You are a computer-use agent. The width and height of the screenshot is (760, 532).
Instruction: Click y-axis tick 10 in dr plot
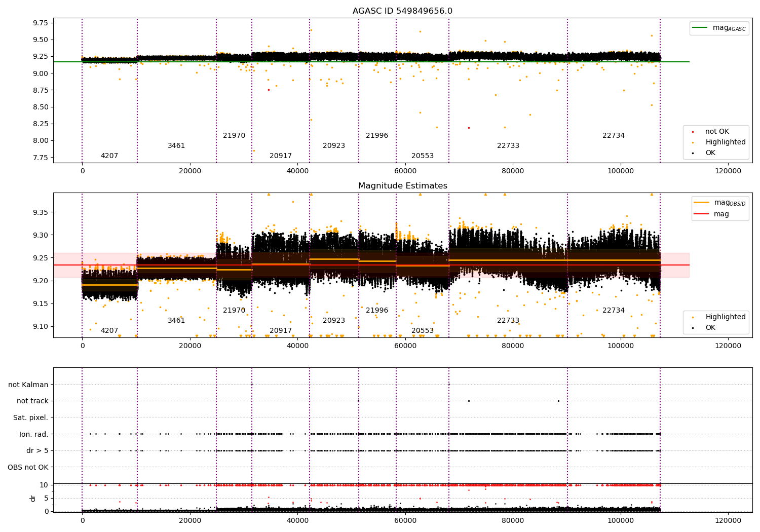44,485
